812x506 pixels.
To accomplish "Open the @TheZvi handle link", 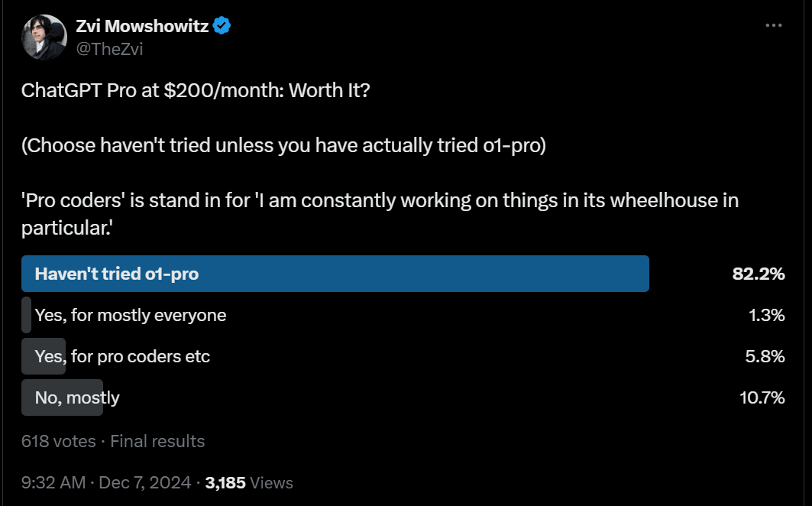I will pos(109,49).
